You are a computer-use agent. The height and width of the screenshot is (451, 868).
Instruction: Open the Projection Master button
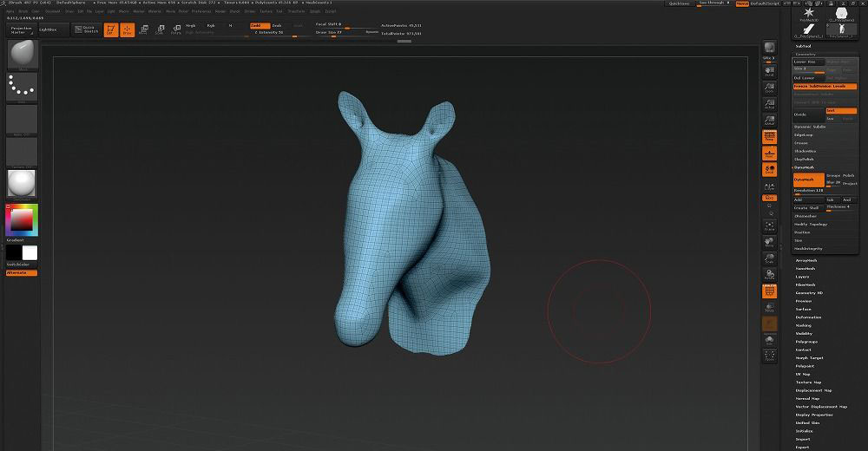tap(22, 29)
